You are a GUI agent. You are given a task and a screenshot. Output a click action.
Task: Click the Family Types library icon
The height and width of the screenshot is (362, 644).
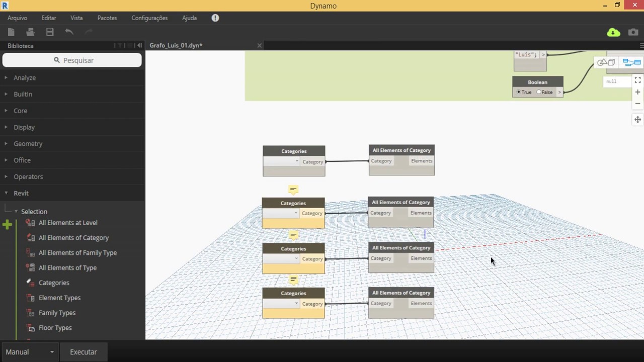click(x=30, y=313)
